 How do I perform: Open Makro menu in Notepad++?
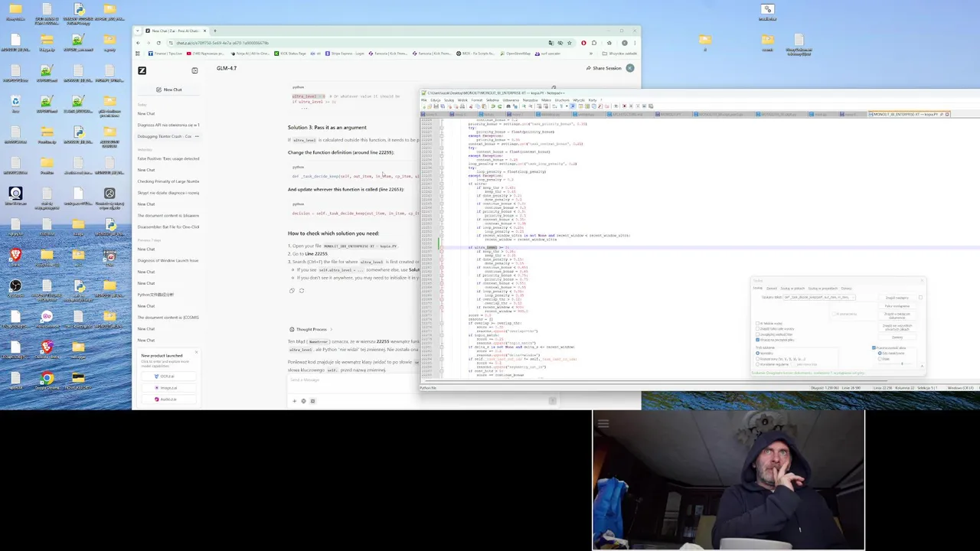tap(546, 100)
